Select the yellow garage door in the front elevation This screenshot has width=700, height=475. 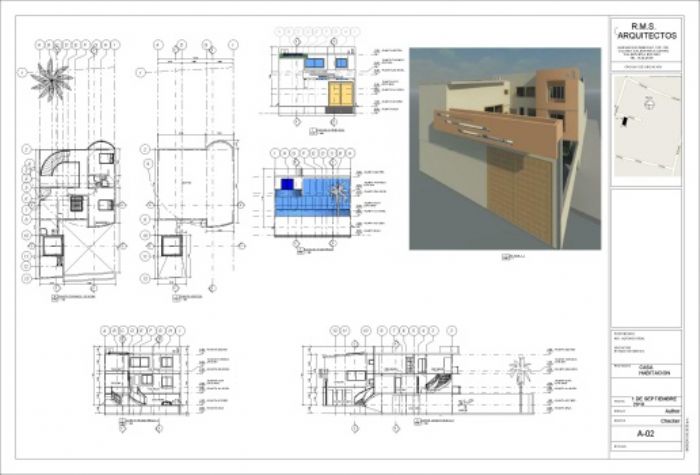[341, 94]
